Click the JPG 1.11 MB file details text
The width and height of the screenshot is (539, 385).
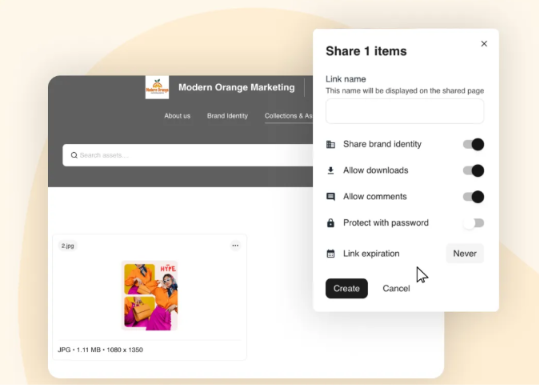100,350
